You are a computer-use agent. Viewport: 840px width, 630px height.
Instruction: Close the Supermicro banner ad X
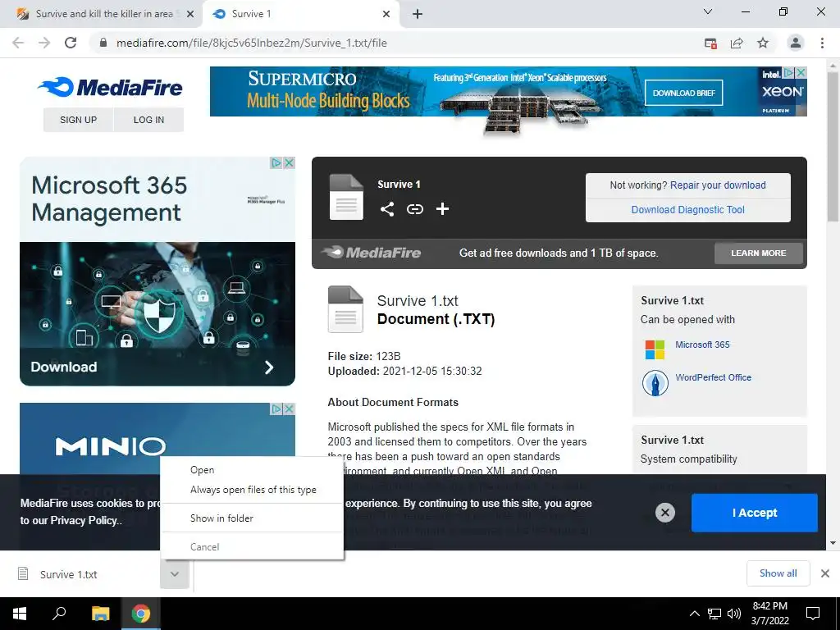801,72
